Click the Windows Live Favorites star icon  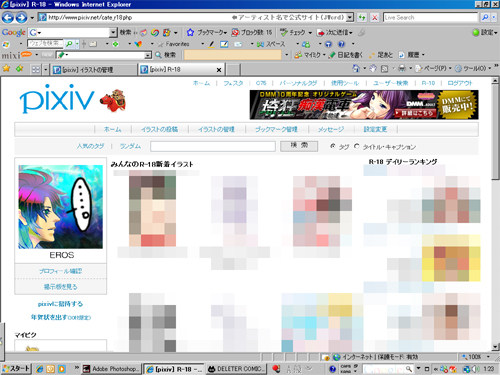click(x=161, y=44)
